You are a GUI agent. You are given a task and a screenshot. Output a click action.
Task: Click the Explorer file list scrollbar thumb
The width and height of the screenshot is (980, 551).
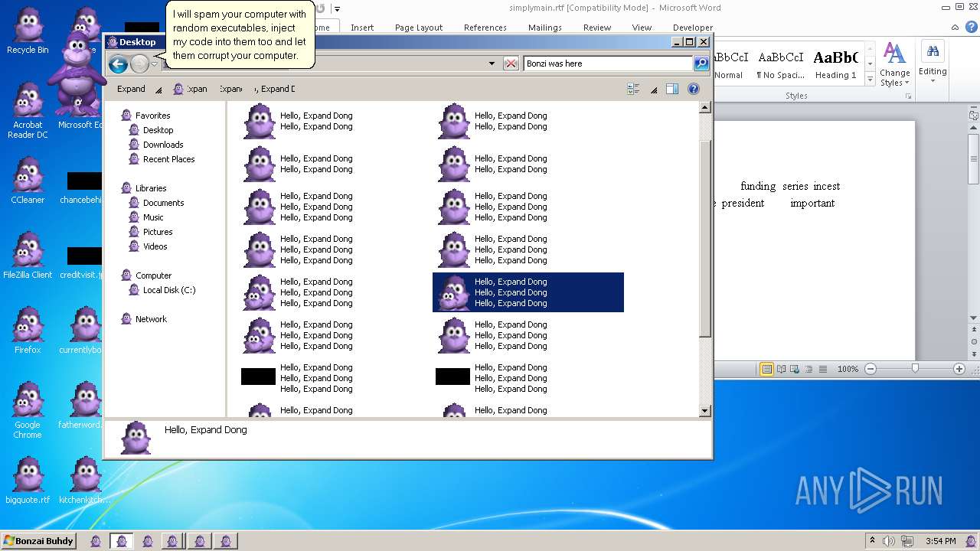[x=705, y=239]
